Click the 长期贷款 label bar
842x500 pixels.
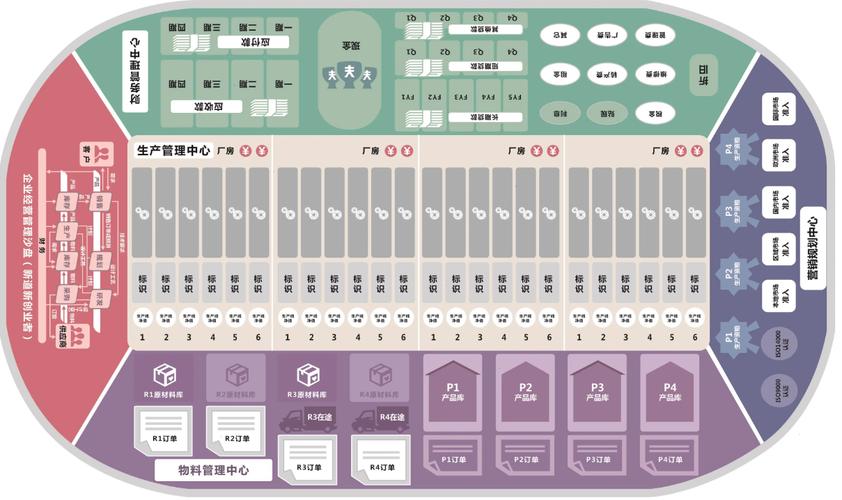point(485,117)
